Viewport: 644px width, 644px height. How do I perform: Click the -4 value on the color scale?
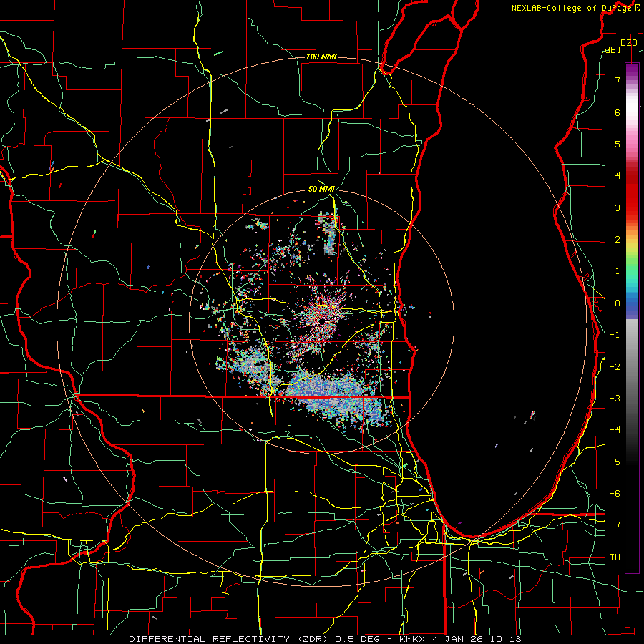point(615,430)
